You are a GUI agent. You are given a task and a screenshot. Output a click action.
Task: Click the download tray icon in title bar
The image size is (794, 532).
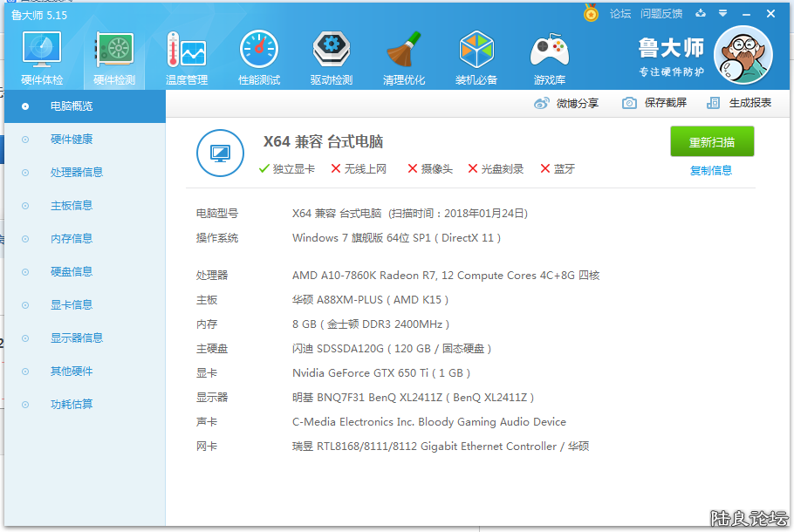[x=700, y=13]
